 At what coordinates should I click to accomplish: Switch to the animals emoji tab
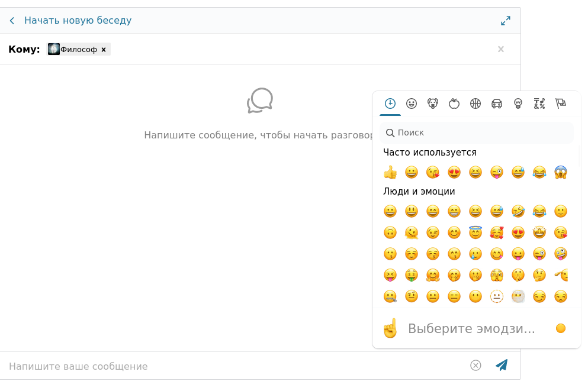click(433, 104)
